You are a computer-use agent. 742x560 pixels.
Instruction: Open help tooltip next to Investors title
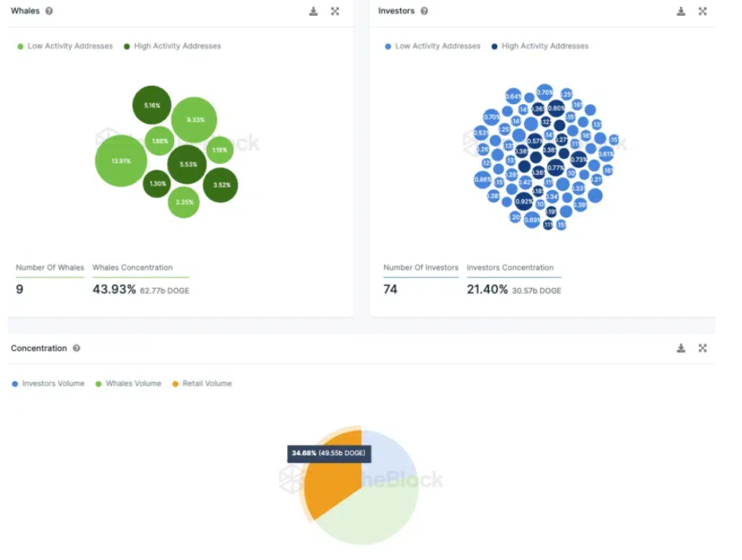point(424,11)
